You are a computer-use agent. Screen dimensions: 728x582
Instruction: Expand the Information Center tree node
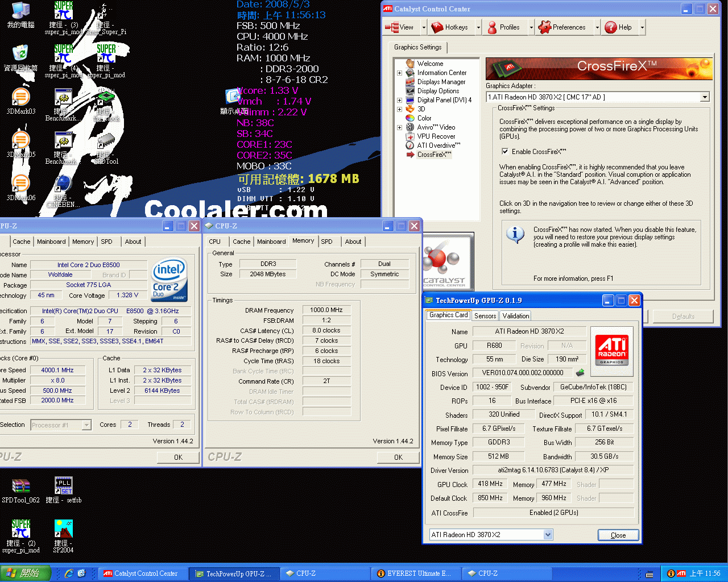[x=399, y=73]
